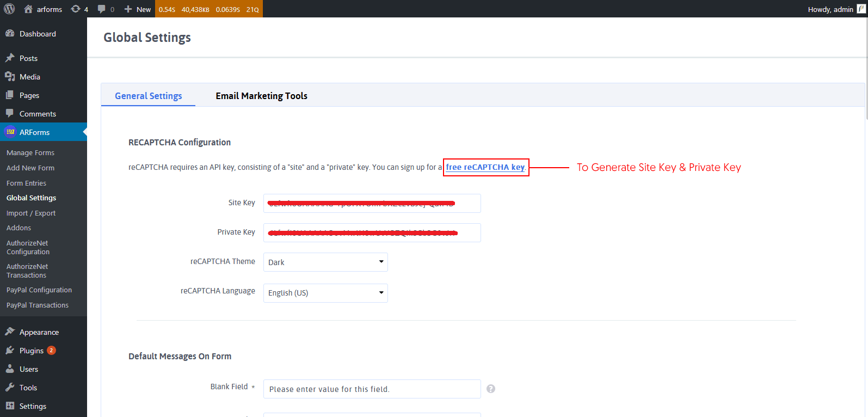Click the WordPress logo icon
Image resolution: width=868 pixels, height=417 pixels.
point(9,9)
